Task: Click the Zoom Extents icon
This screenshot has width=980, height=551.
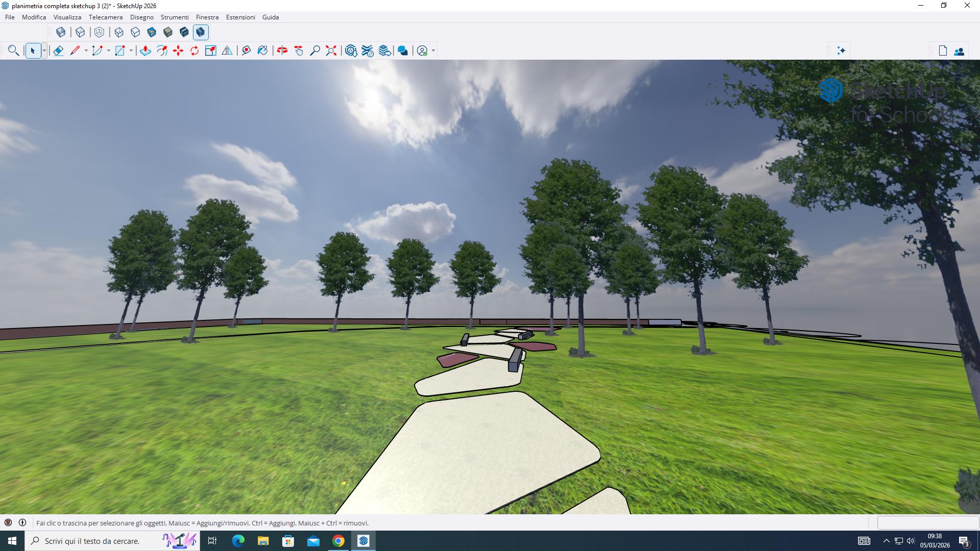Action: 331,51
